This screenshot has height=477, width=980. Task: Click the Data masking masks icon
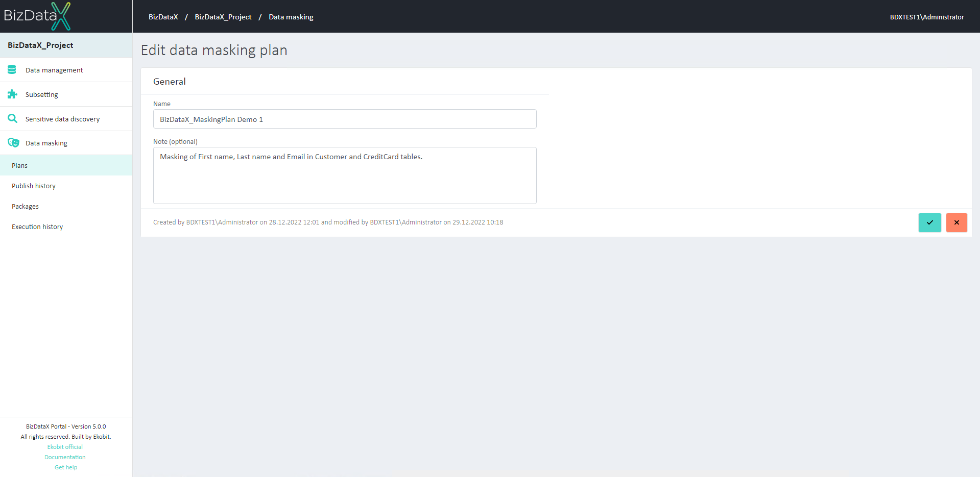click(13, 143)
